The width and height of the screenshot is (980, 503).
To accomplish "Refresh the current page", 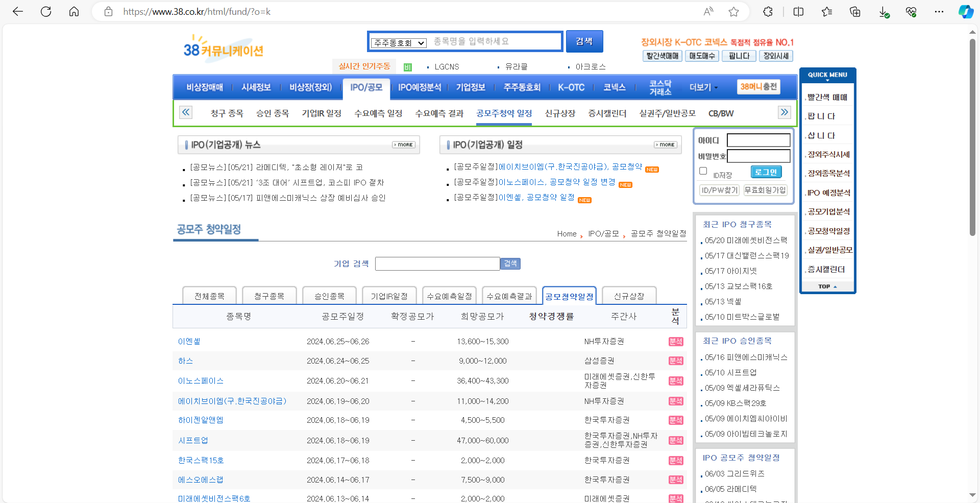I will tap(46, 12).
